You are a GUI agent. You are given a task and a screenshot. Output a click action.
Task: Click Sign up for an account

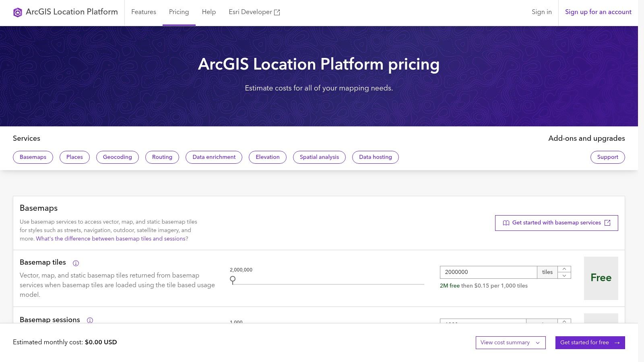coord(598,12)
